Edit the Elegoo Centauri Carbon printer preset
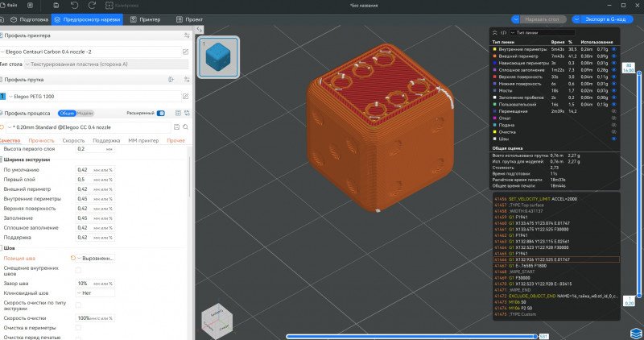 pos(185,52)
